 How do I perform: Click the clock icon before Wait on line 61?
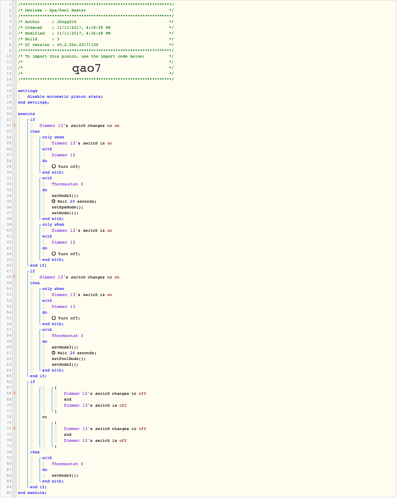[x=53, y=353]
